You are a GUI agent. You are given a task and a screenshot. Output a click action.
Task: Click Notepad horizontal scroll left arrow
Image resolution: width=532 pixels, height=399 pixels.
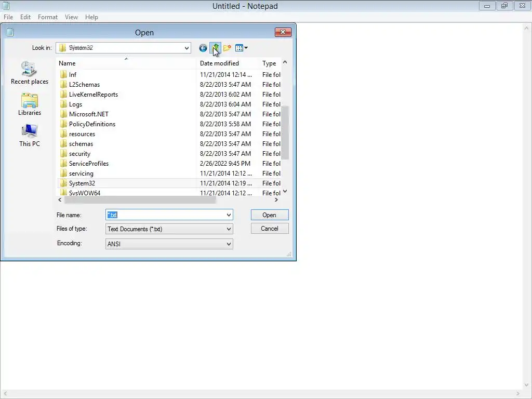5,394
